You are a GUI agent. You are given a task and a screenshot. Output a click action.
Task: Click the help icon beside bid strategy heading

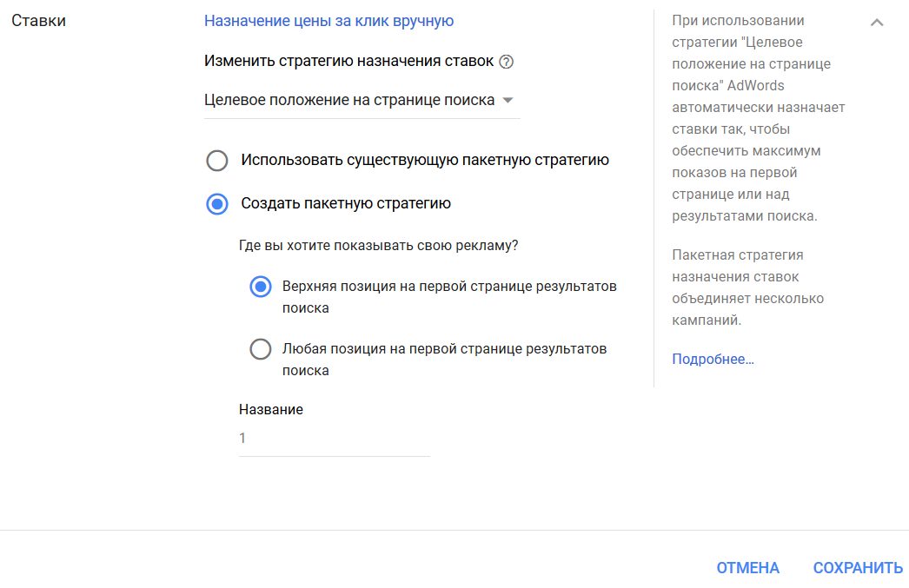click(x=507, y=62)
